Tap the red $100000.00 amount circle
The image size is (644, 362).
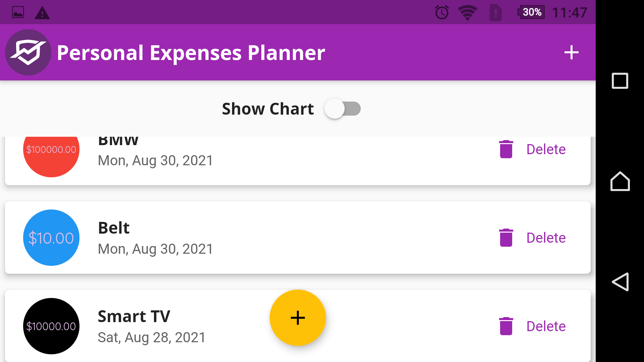point(51,149)
